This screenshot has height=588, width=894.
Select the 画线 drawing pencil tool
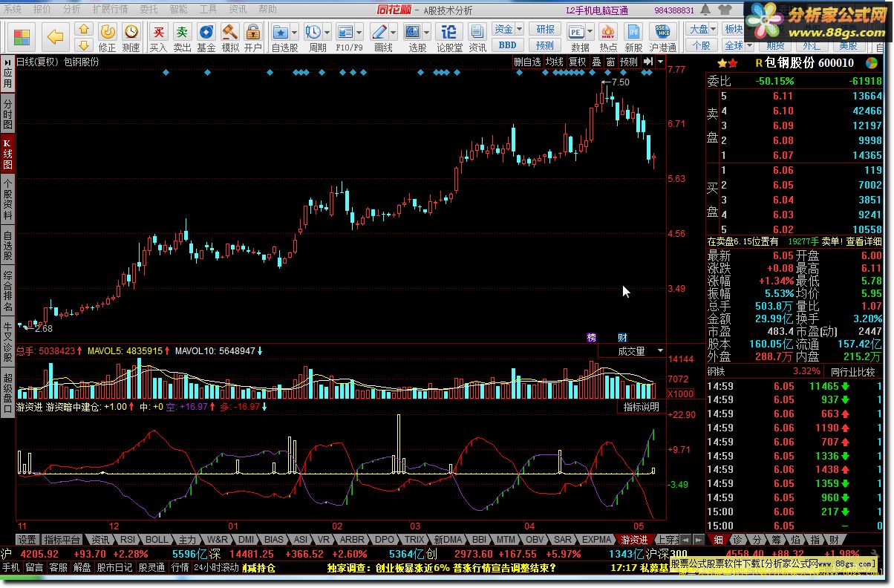point(379,33)
